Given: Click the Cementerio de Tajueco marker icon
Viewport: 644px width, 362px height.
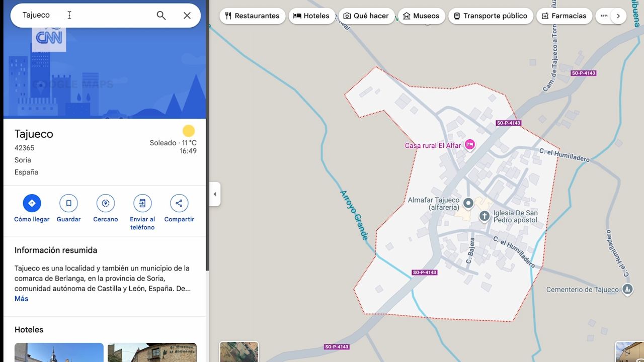Looking at the screenshot, I should tap(627, 290).
